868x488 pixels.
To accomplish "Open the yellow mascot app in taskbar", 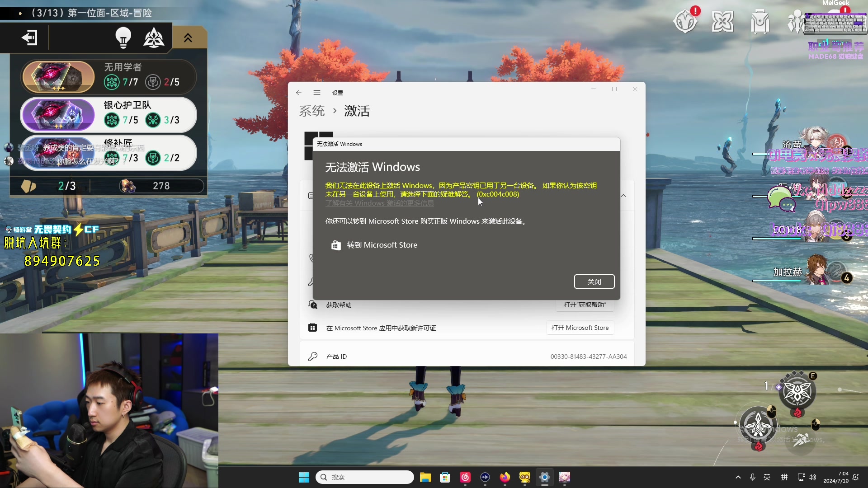I will pyautogui.click(x=525, y=477).
